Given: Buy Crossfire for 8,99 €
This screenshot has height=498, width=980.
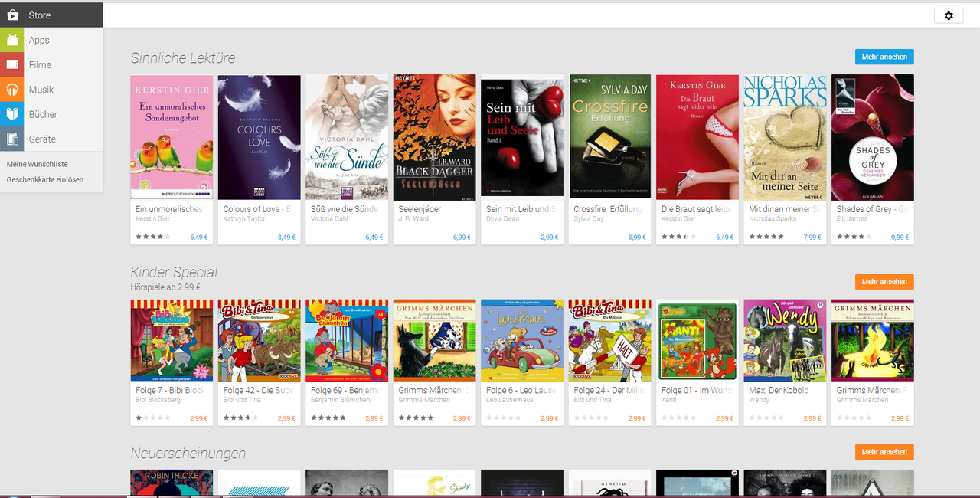Looking at the screenshot, I should coord(637,238).
